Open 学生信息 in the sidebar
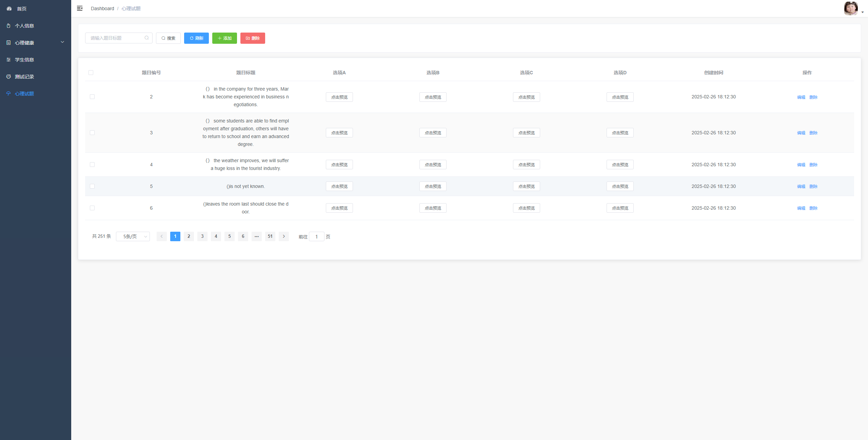 click(36, 60)
